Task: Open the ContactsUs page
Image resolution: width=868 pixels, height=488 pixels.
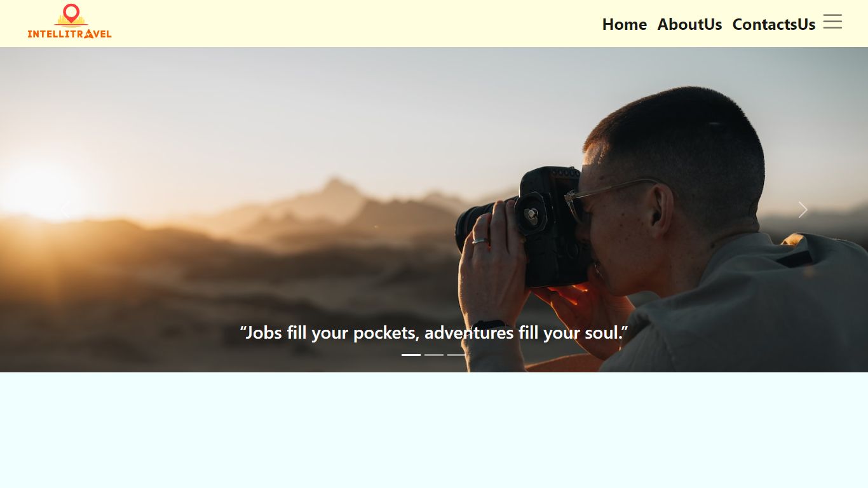Action: [774, 24]
